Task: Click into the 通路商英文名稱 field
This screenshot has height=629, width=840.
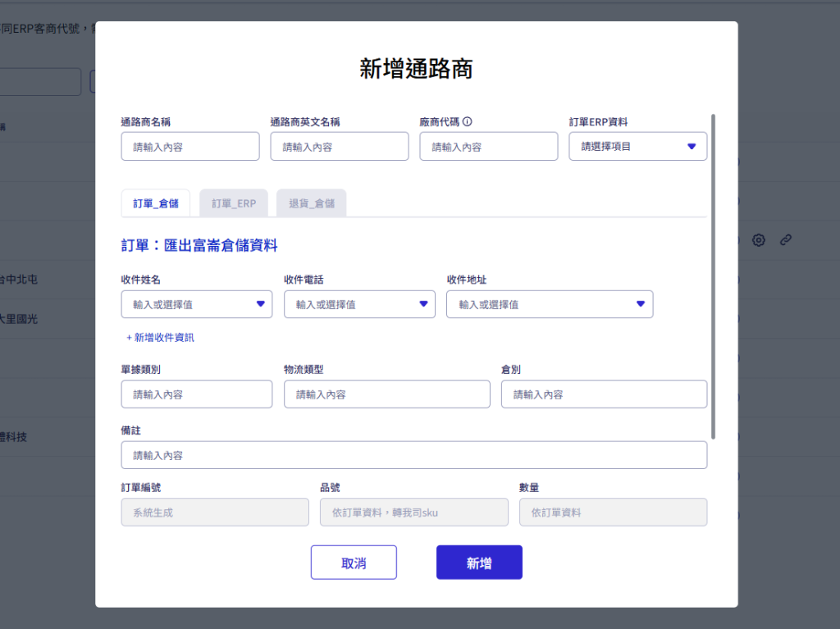Action: point(339,147)
